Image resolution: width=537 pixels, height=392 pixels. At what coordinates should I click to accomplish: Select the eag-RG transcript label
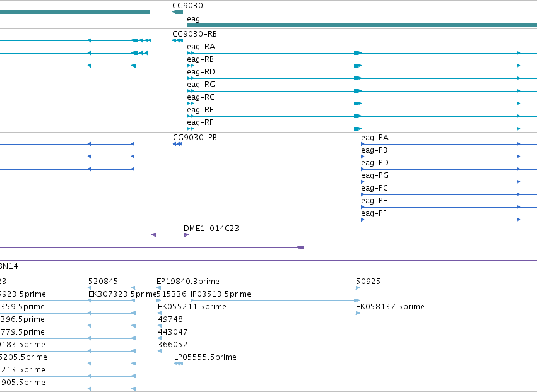pyautogui.click(x=201, y=85)
